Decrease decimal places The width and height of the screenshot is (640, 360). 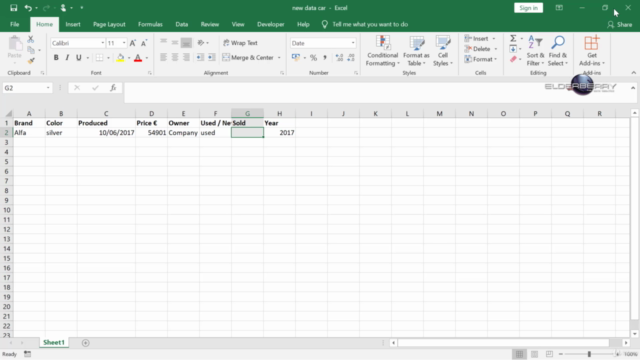click(351, 58)
